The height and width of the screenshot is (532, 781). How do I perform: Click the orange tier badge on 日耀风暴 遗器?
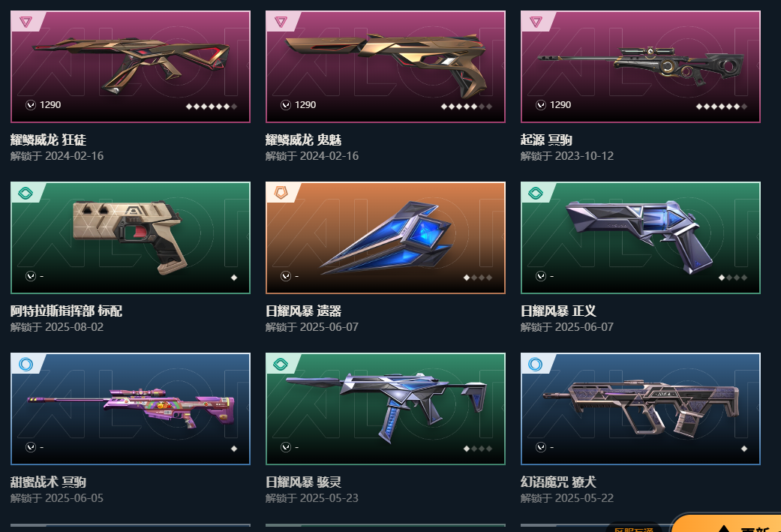[281, 193]
